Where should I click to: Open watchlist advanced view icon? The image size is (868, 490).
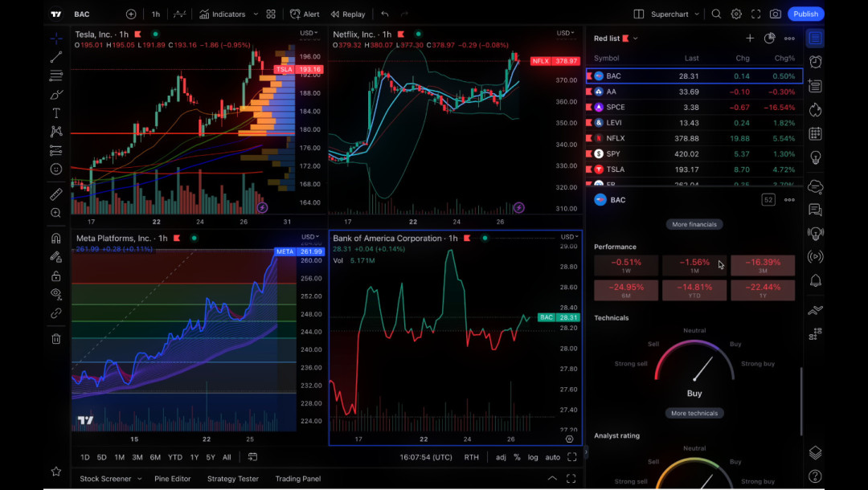(769, 39)
